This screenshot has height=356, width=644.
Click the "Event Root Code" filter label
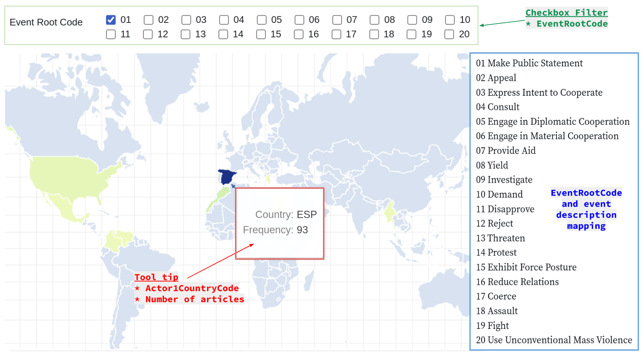[x=46, y=23]
